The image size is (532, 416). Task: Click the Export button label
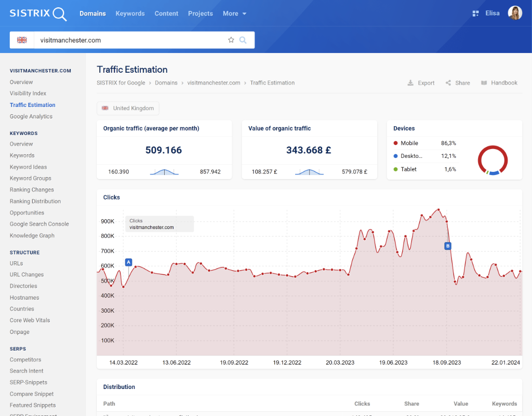click(x=426, y=83)
